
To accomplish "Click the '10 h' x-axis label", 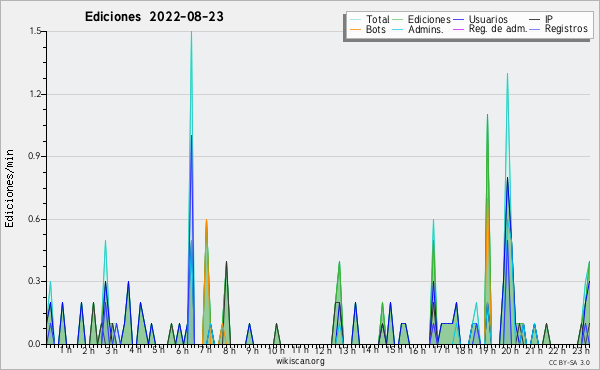I will (x=276, y=351).
